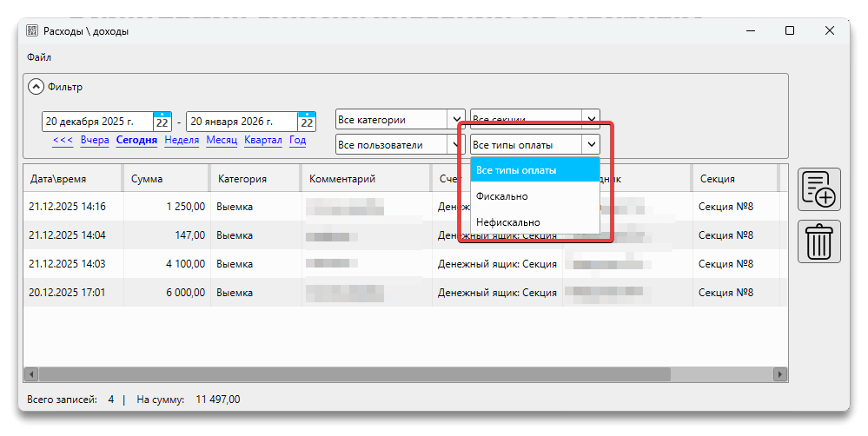Pick Все типы оплаты option
Viewport: 868px width, 436px height.
click(516, 170)
